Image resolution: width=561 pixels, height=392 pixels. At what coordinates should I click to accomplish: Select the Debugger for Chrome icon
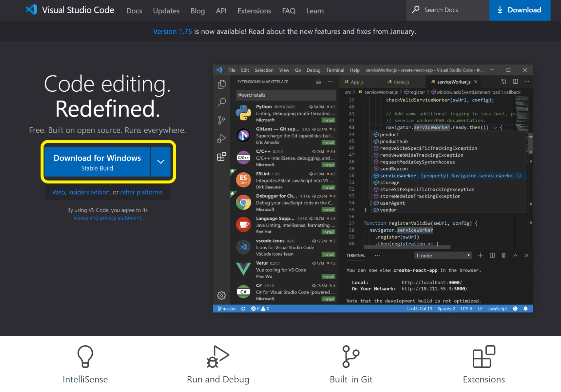click(243, 202)
